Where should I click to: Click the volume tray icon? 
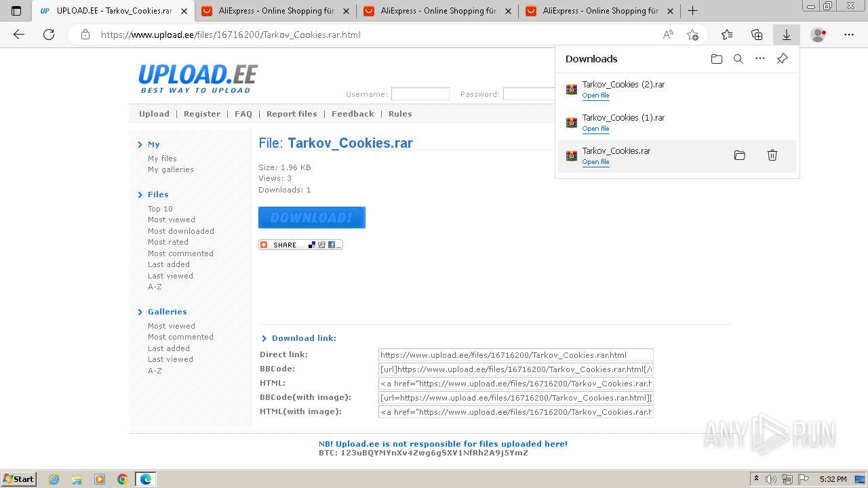coord(771,479)
